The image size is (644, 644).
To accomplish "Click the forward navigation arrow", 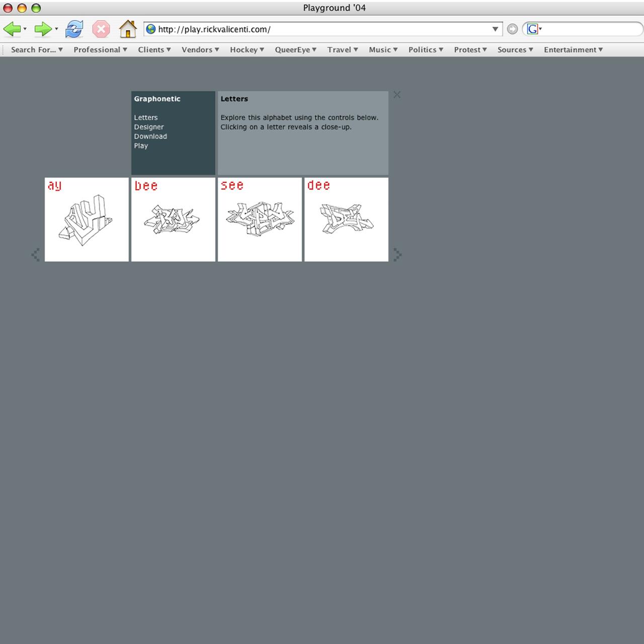I will [43, 29].
